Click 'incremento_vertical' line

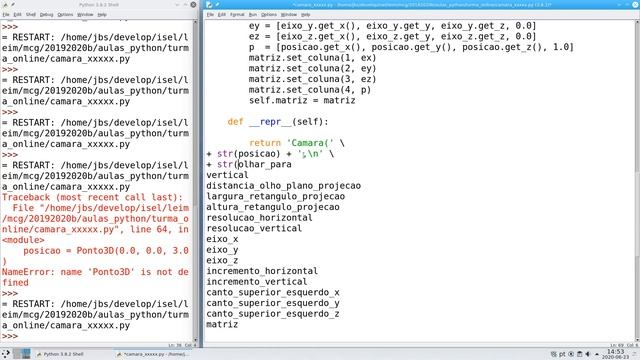[x=256, y=282]
